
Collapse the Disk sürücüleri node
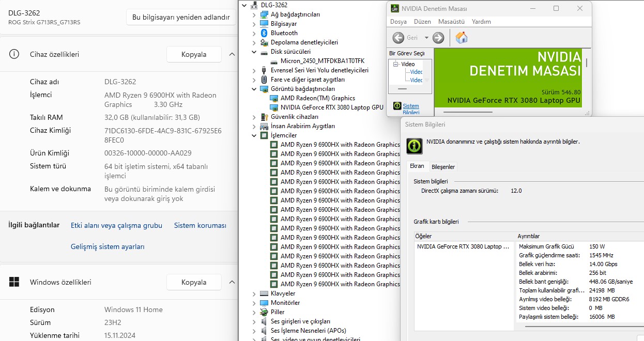[254, 52]
